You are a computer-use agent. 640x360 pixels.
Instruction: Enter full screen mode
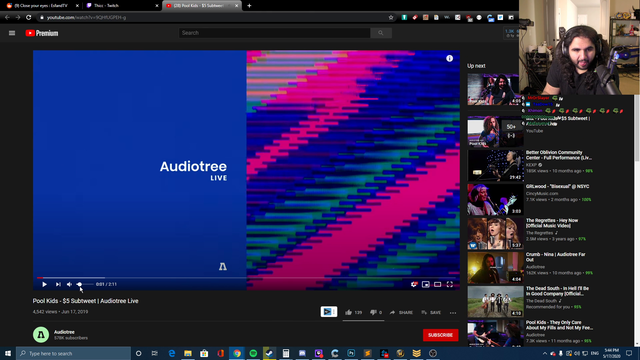[449, 284]
